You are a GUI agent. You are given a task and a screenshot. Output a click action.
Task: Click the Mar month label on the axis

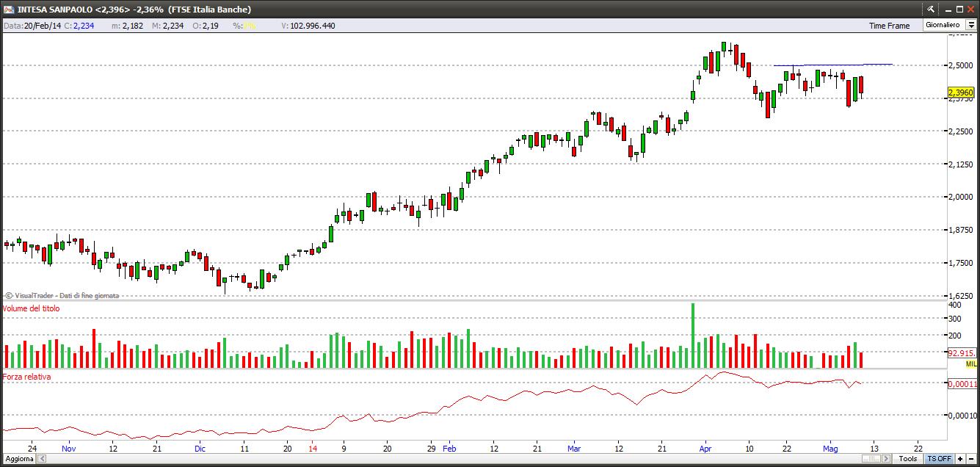coord(574,447)
